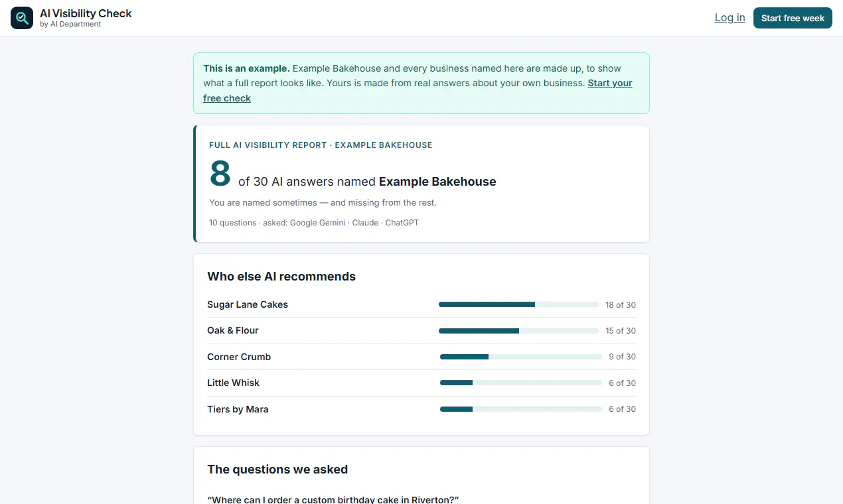Select the Oak & Flour name

tap(233, 330)
